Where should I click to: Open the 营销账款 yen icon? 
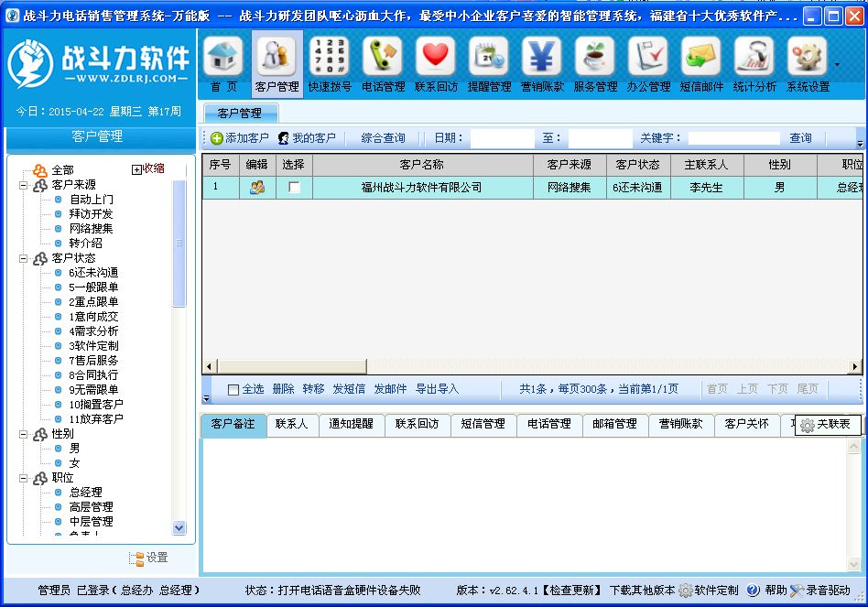tap(542, 56)
